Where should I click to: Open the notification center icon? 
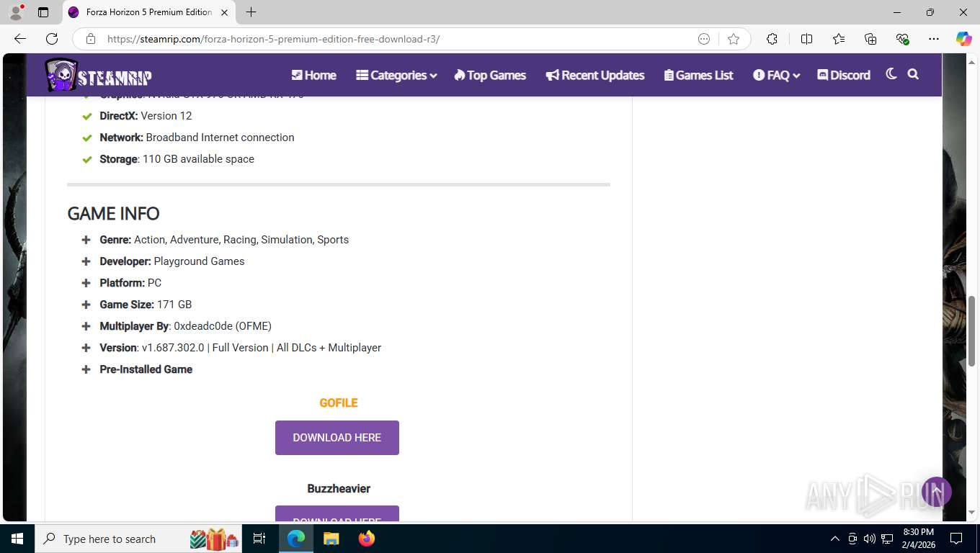coord(956,539)
